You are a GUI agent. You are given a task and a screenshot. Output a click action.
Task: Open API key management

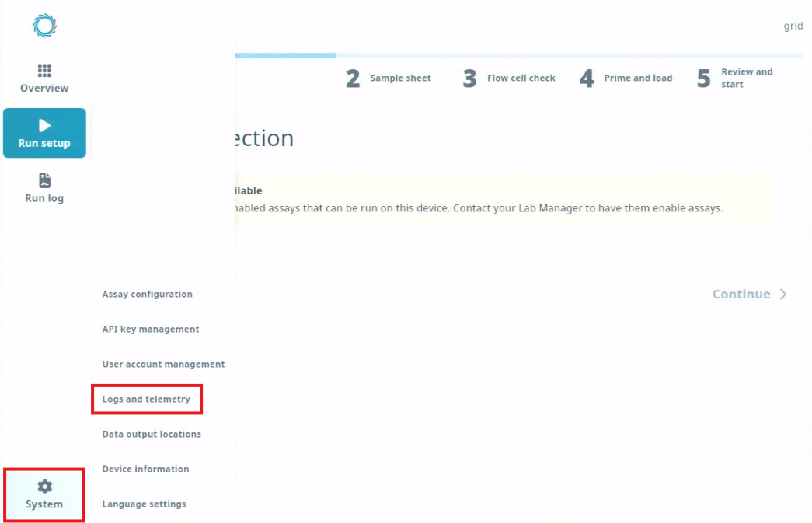(151, 329)
